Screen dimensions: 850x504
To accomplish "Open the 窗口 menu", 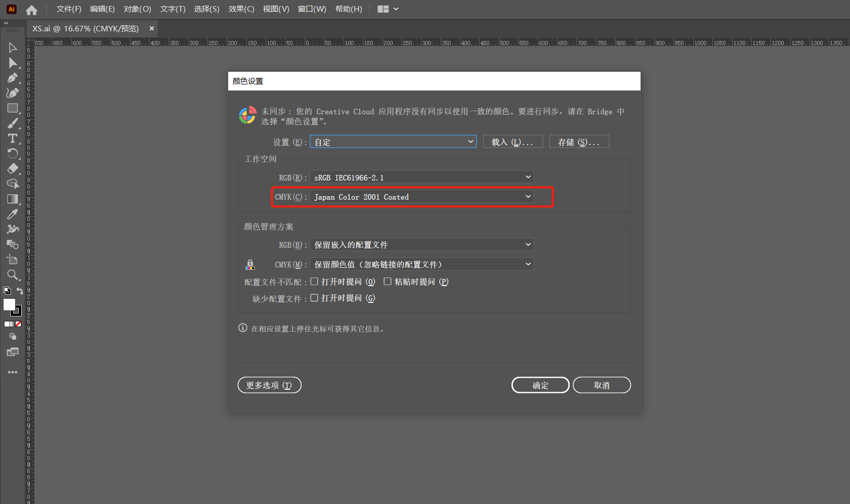I will 312,9.
